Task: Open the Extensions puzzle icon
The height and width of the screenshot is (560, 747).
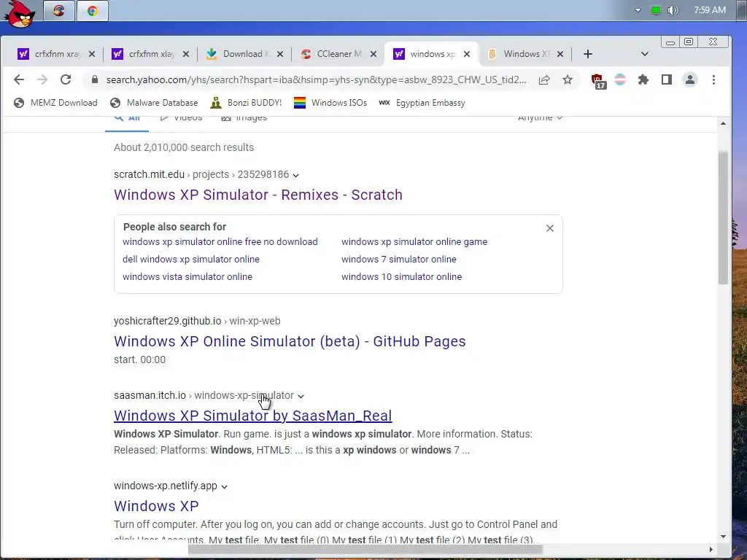Action: click(x=643, y=79)
